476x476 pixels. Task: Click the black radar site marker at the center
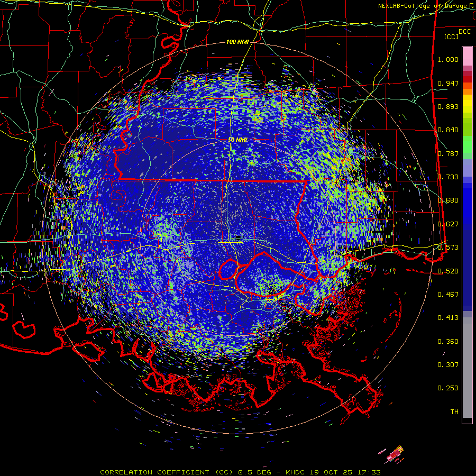coord(239,237)
